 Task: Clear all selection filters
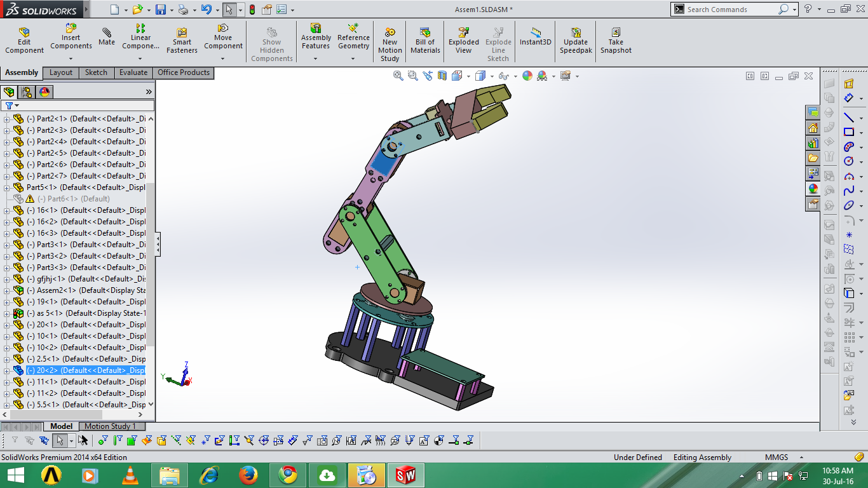(29, 440)
